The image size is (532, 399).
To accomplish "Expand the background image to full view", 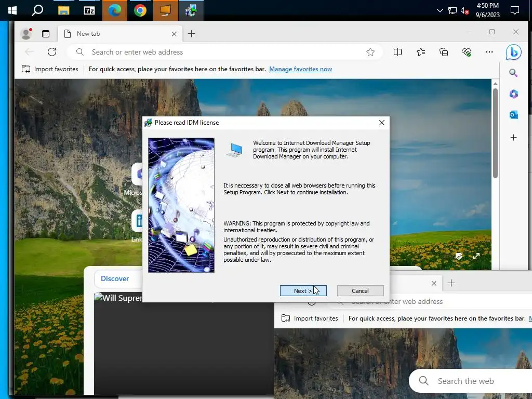I will tap(476, 256).
